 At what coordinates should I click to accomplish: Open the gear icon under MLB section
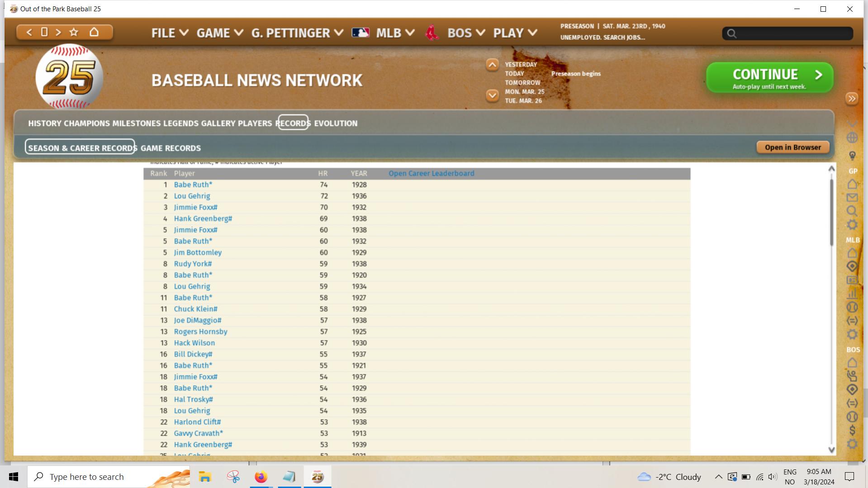[x=852, y=334]
